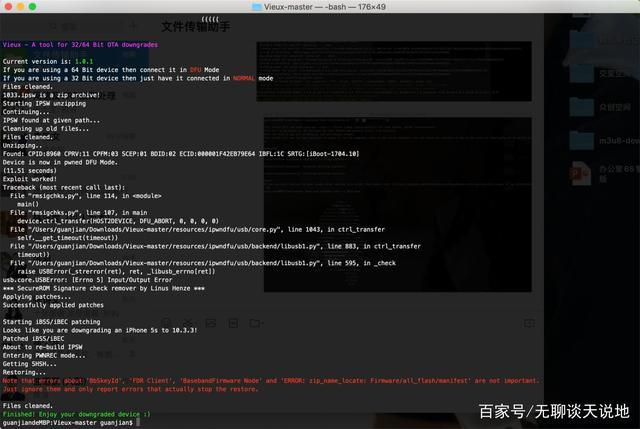Viewport: 640px width, 429px height.
Task: Click the line "Successfully applied patches"
Action: [53, 305]
